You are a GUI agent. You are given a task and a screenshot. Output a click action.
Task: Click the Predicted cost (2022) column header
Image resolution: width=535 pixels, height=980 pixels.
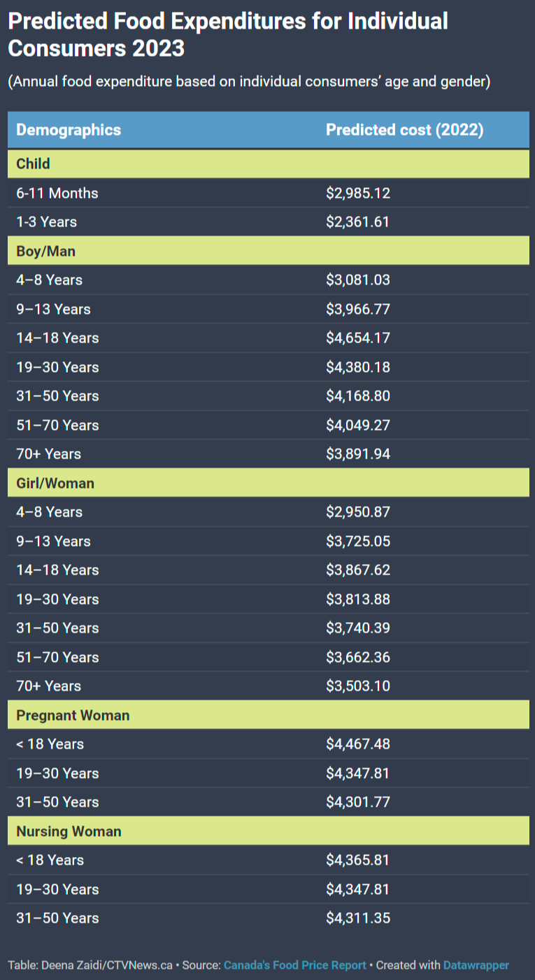click(405, 130)
